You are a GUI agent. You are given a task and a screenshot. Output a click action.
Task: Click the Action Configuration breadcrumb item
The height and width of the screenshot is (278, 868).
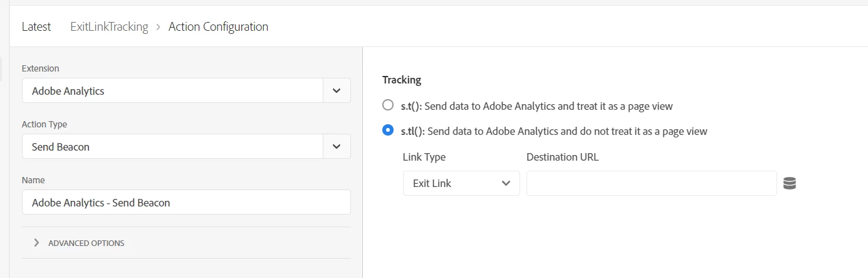tap(218, 27)
